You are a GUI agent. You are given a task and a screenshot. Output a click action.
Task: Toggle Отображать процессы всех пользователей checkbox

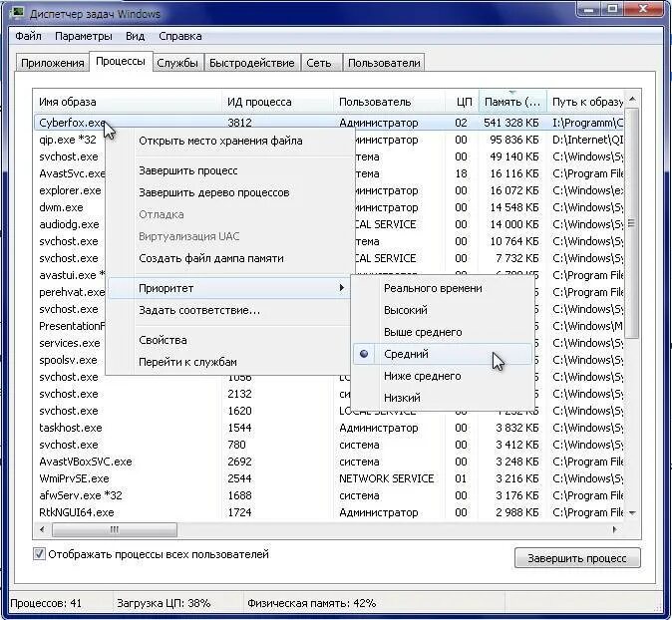[39, 553]
